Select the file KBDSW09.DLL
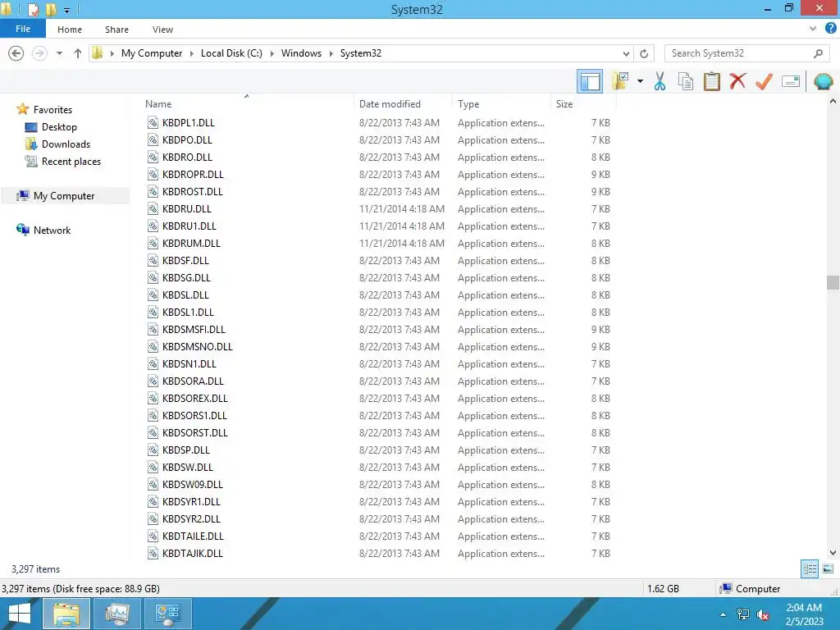Image resolution: width=840 pixels, height=630 pixels. 192,484
